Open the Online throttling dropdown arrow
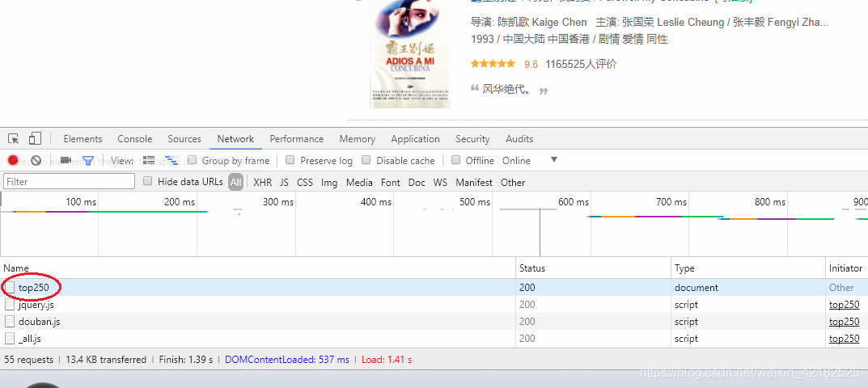The image size is (868, 388). point(553,160)
